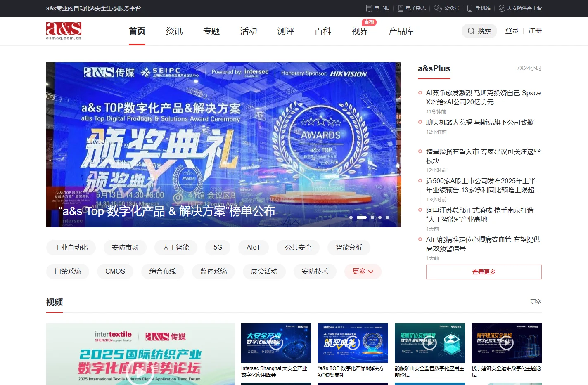Open 增量险资有望入市 news item
The height and width of the screenshot is (385, 588).
click(483, 156)
